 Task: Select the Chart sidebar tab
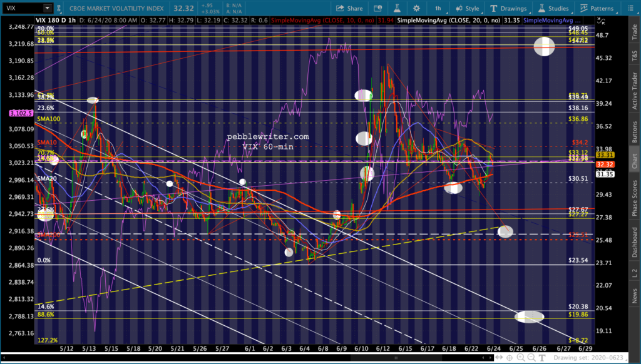pyautogui.click(x=635, y=161)
